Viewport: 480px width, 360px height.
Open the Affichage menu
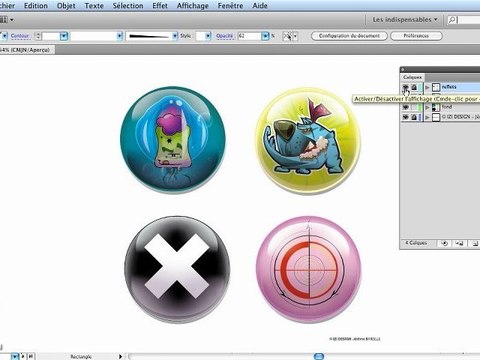[x=193, y=6]
